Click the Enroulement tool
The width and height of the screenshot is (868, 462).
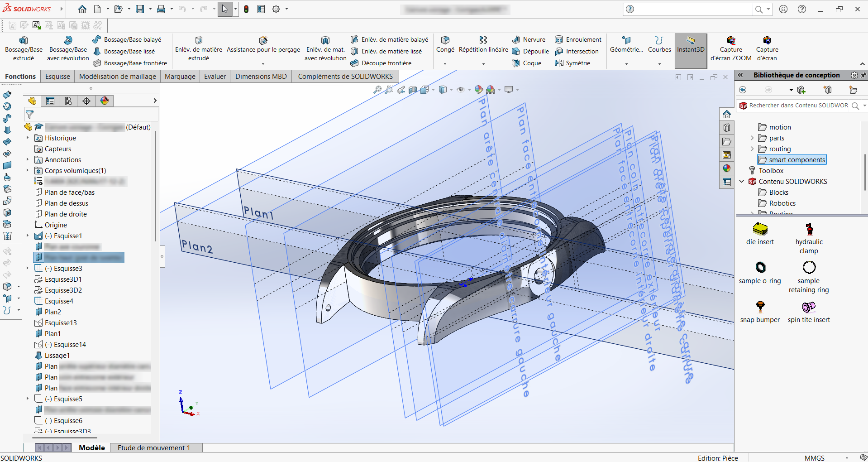[578, 40]
